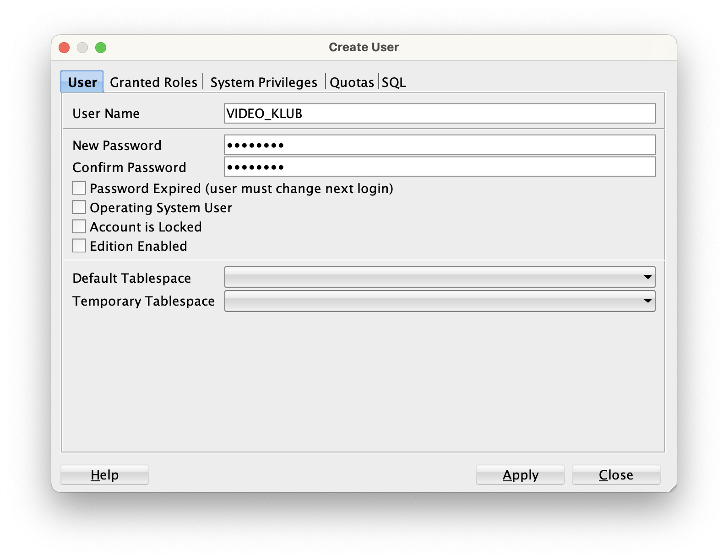This screenshot has width=728, height=560.
Task: Tick the Account is Locked checkbox
Action: click(x=79, y=227)
